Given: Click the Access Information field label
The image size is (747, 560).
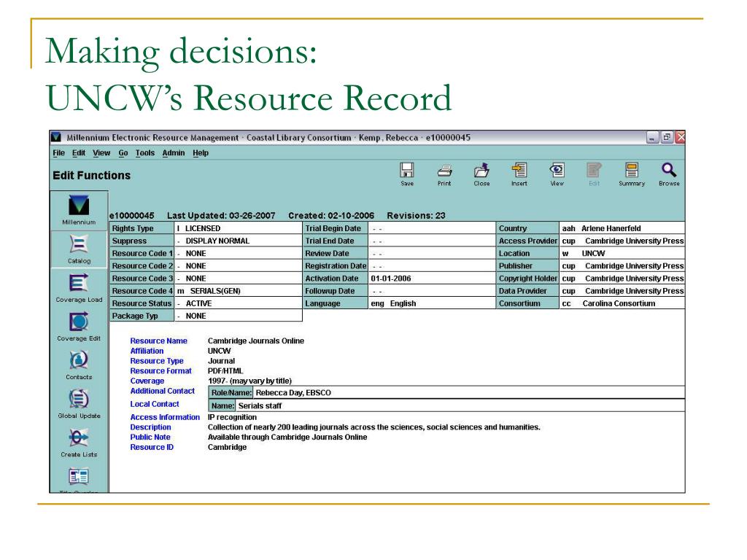Looking at the screenshot, I should [x=165, y=417].
